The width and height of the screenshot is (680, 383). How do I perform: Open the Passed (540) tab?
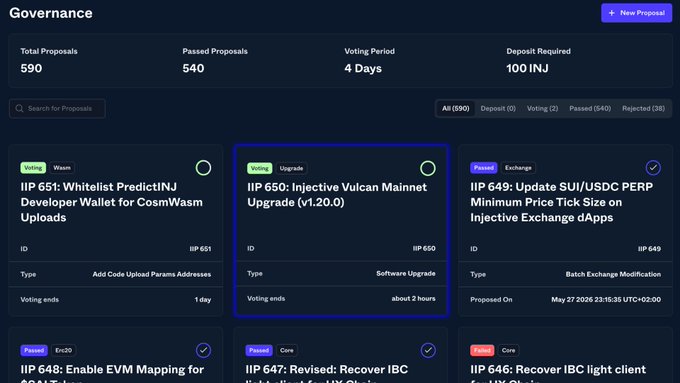click(590, 108)
